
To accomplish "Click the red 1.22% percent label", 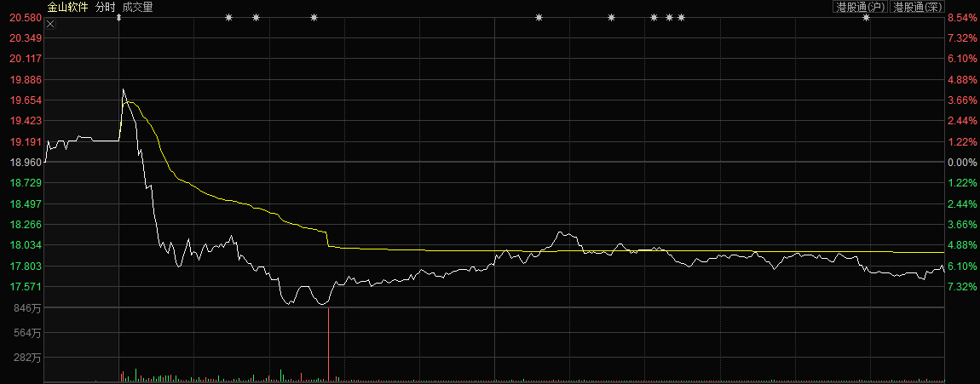I will [x=962, y=141].
